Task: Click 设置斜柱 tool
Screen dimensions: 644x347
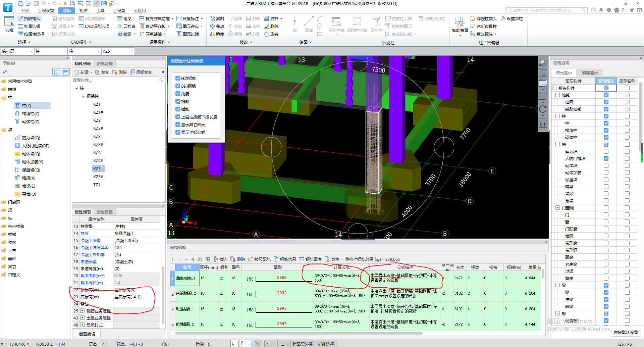Action: 512,18
